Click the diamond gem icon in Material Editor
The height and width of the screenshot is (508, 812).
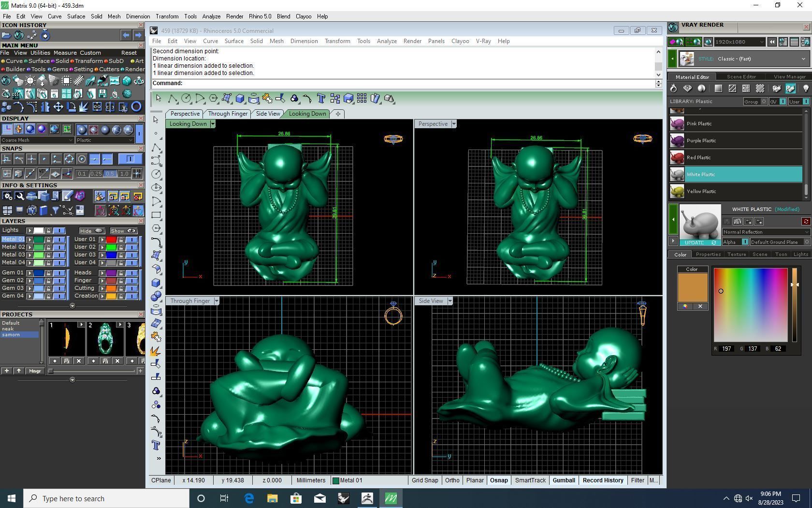[x=687, y=89]
